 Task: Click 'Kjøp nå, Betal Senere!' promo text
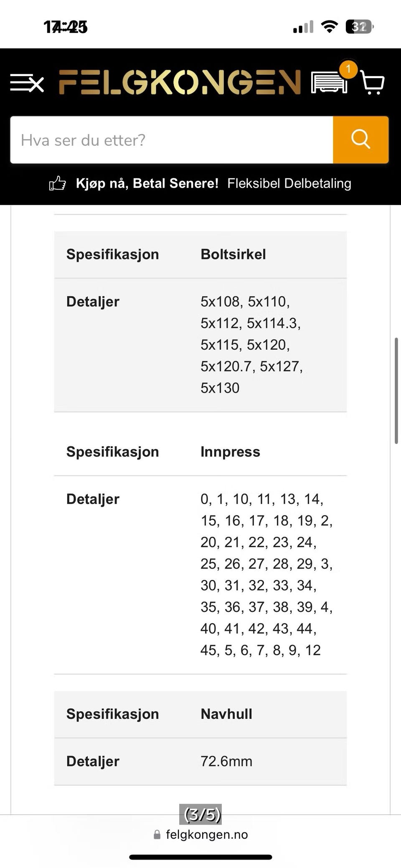(x=147, y=183)
